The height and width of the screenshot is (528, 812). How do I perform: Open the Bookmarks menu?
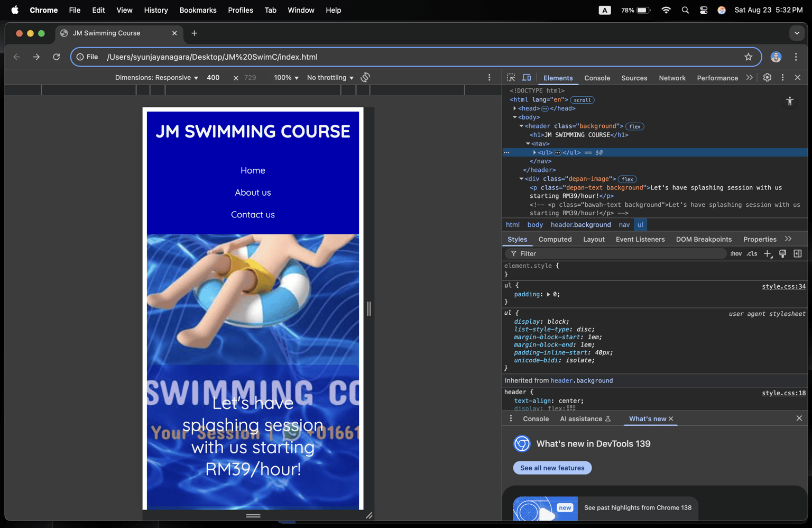coord(198,10)
